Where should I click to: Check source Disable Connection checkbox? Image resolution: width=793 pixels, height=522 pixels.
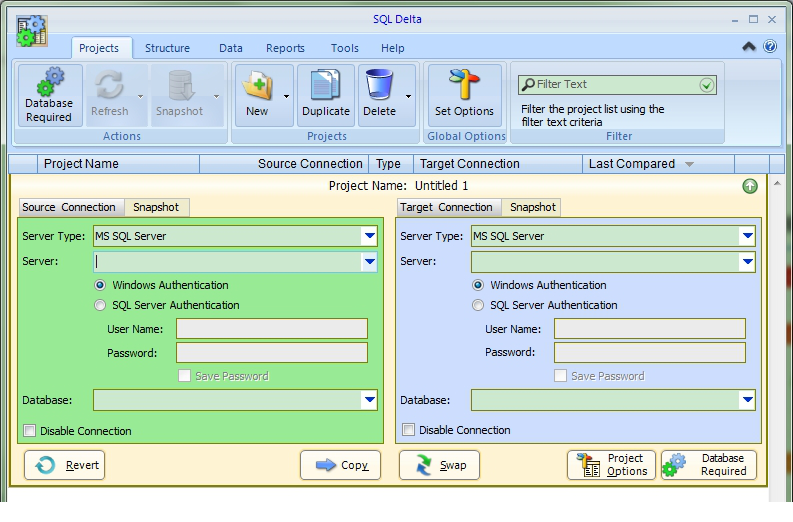pos(30,431)
